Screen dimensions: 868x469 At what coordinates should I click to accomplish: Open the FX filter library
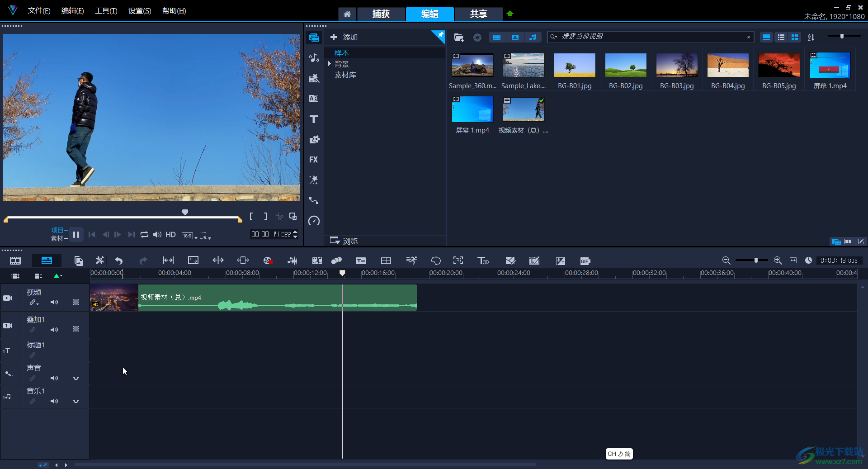coord(314,160)
